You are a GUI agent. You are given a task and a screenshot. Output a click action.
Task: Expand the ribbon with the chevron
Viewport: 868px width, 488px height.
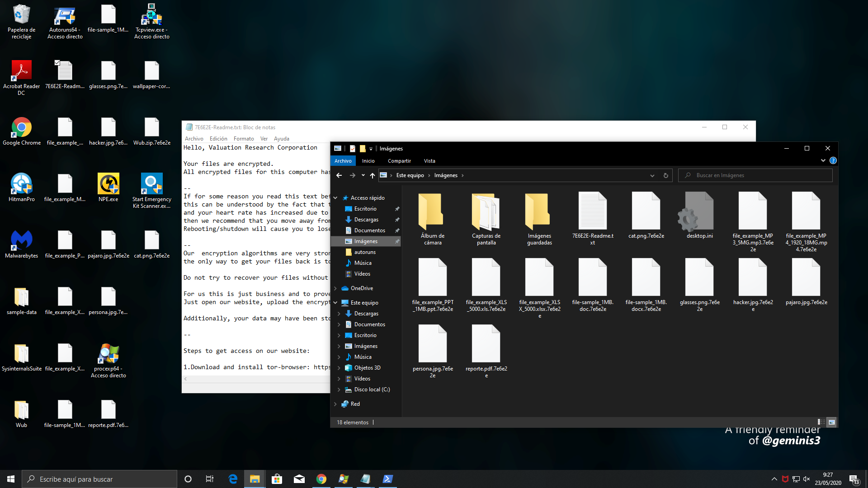point(823,160)
